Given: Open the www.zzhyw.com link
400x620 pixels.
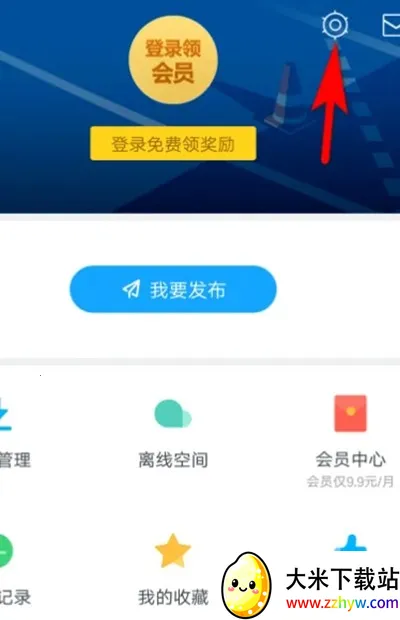Looking at the screenshot, I should (x=342, y=604).
